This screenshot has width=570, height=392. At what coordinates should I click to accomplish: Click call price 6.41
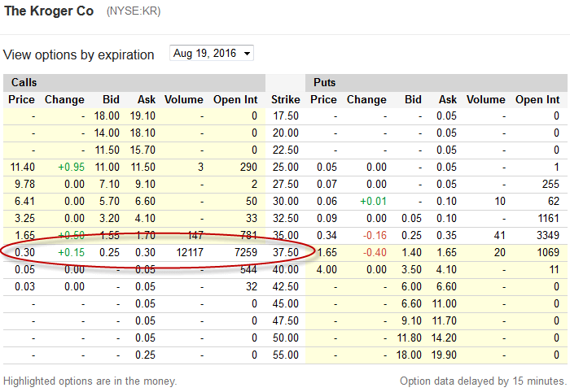click(x=24, y=201)
